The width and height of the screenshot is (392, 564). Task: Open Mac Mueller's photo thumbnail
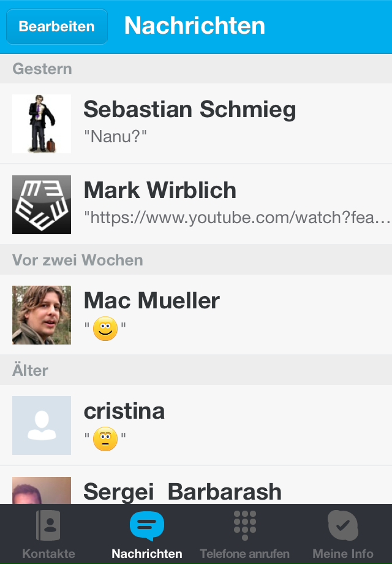point(42,315)
